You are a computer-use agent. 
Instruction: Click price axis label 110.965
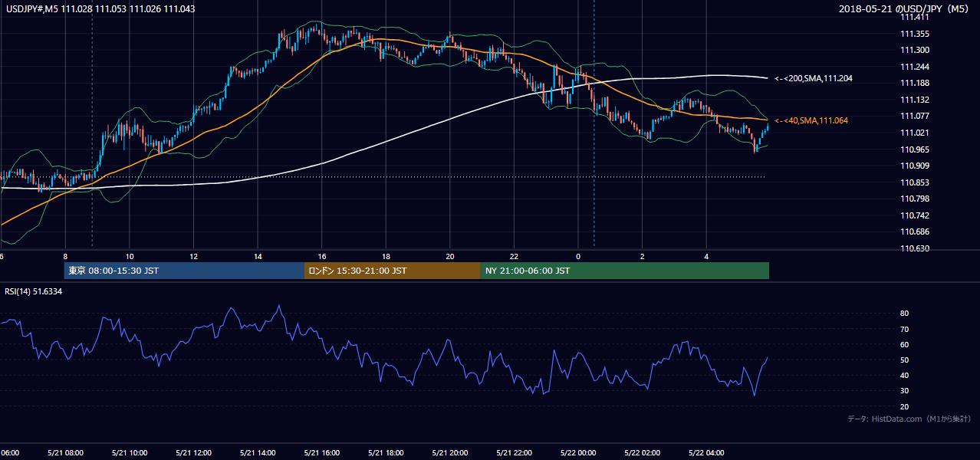915,149
